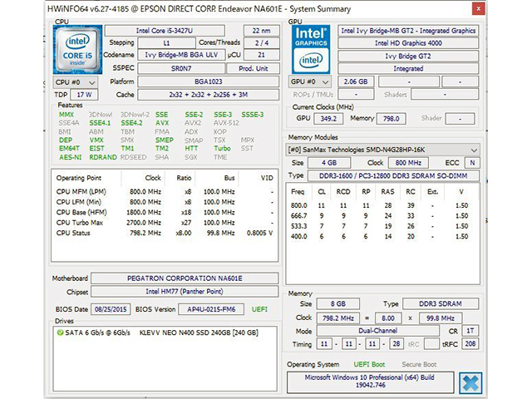
Task: Click the Intel Core i5 logo image
Action: pyautogui.click(x=77, y=50)
